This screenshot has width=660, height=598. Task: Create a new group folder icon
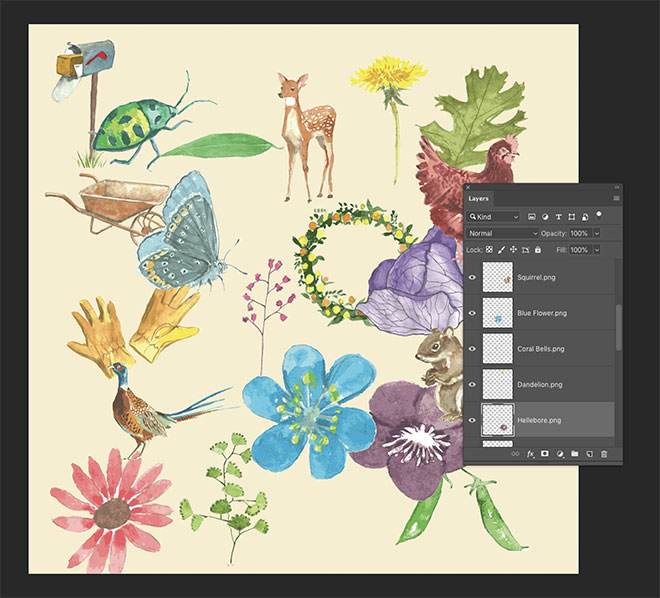coord(575,454)
